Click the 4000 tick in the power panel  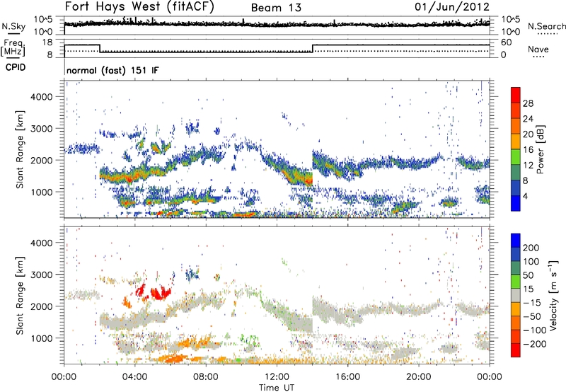[x=42, y=97]
